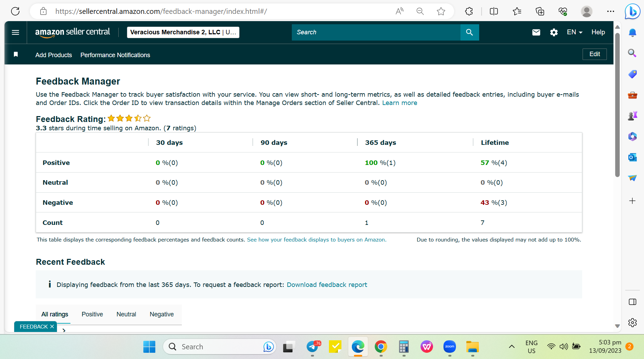Open the messages envelope icon
Screen dimensions: 644x359
point(536,32)
